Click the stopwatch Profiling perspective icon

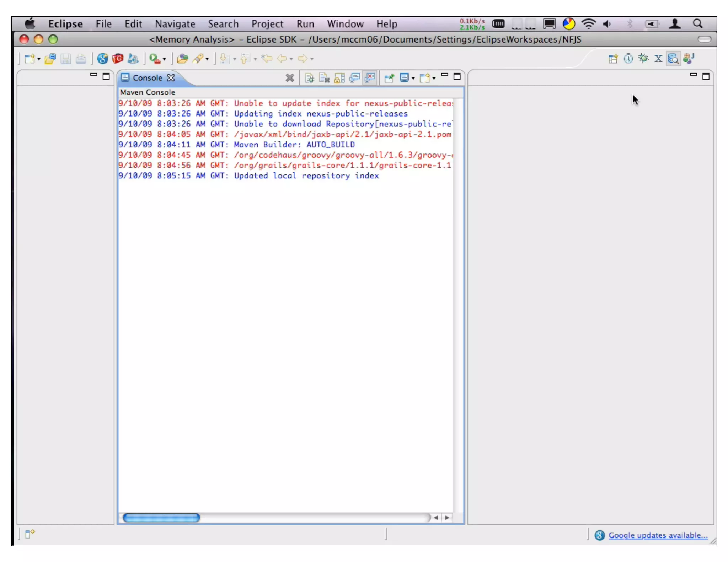(628, 59)
